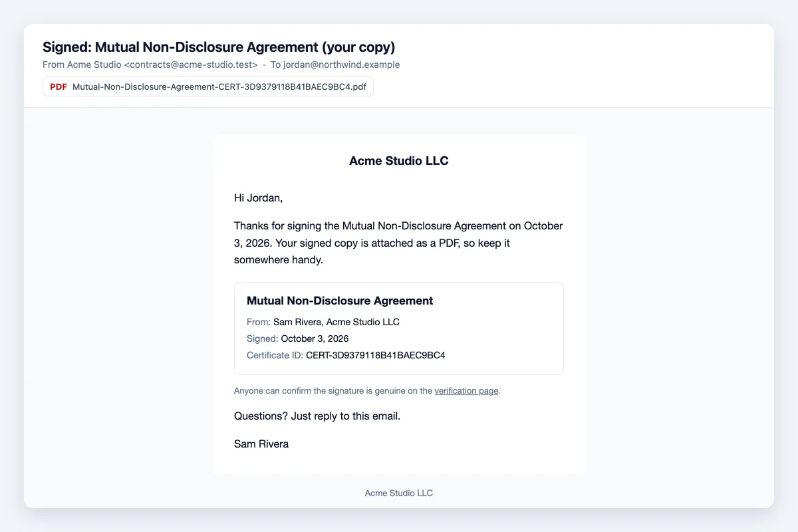This screenshot has width=798, height=532.
Task: Click Certificate ID CERT-3D9379118B41BAEC9BC4 value
Action: pyautogui.click(x=376, y=355)
